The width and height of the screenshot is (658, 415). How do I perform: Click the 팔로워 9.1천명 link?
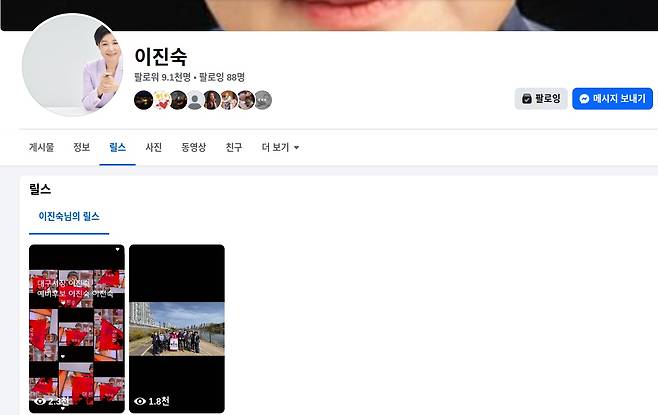[162, 77]
